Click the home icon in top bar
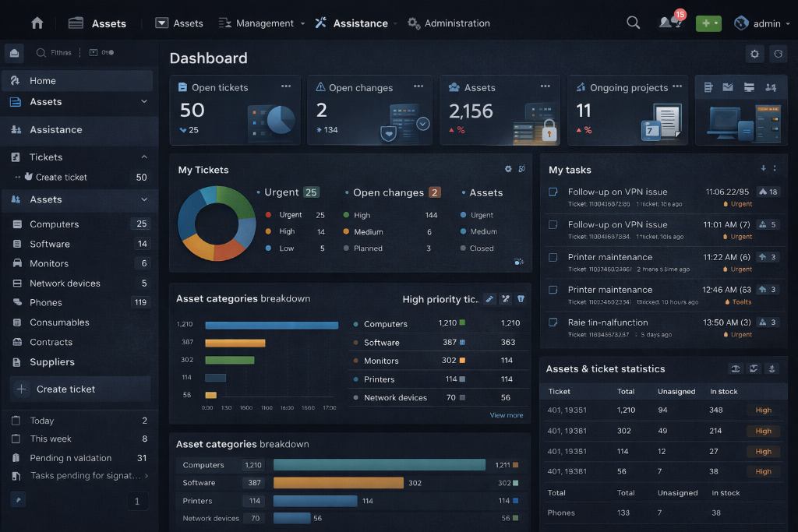798x532 pixels. coord(37,23)
